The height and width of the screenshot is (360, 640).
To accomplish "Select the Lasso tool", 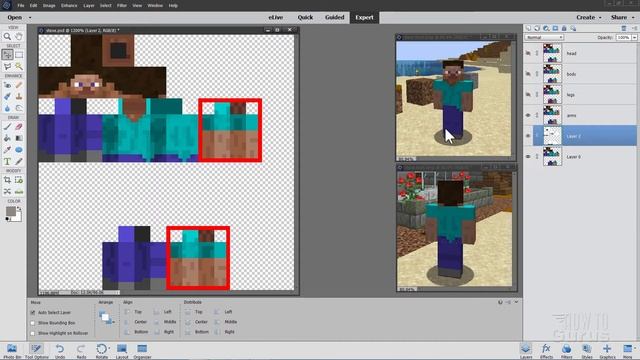I will [x=7, y=66].
